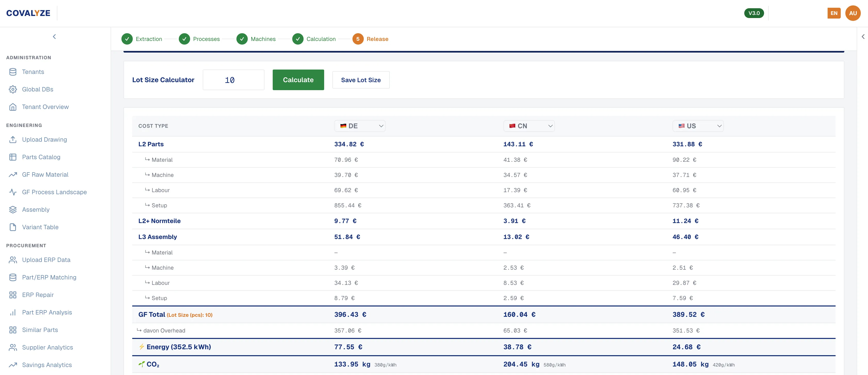Click the ERP Repair grid icon

point(13,295)
